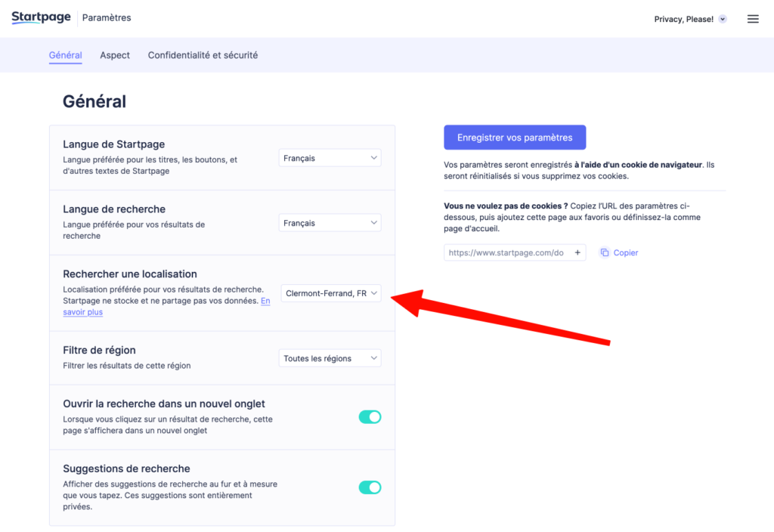Expand the Filtre de région dropdown
This screenshot has height=532, width=774.
click(x=330, y=358)
